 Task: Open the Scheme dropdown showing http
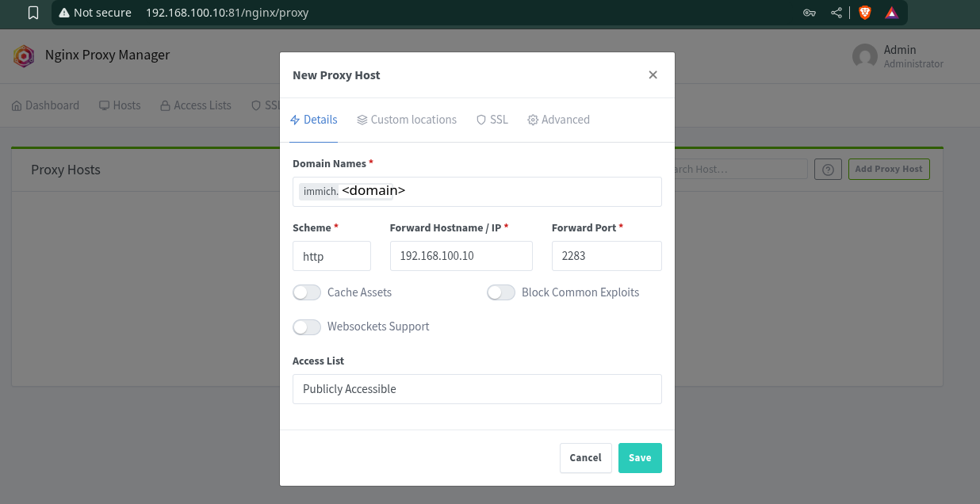pos(331,257)
